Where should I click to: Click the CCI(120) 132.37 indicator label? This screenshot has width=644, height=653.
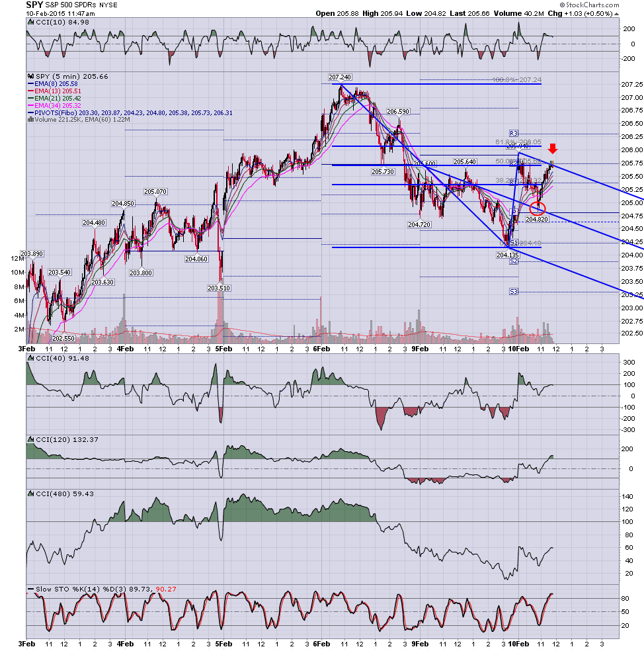[67, 439]
